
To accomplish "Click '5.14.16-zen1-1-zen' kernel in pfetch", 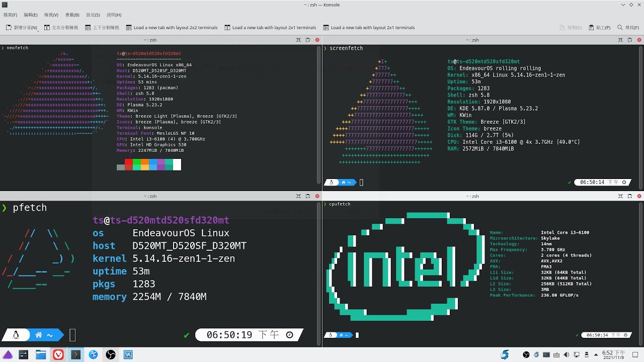I will point(184,258).
